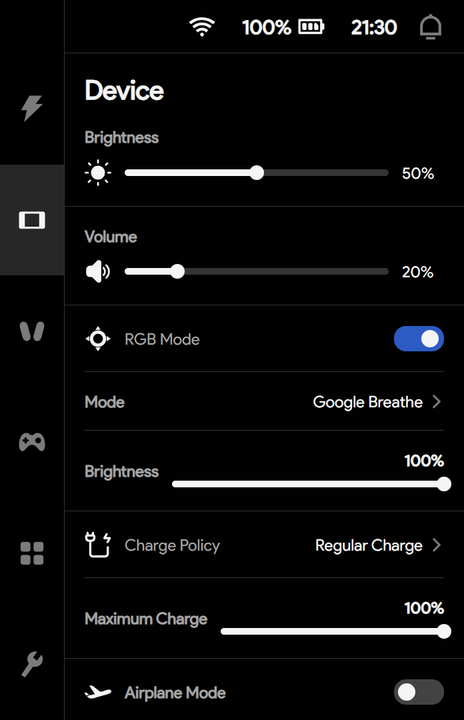The width and height of the screenshot is (464, 720).
Task: Click the volume speaker icon
Action: pos(98,272)
